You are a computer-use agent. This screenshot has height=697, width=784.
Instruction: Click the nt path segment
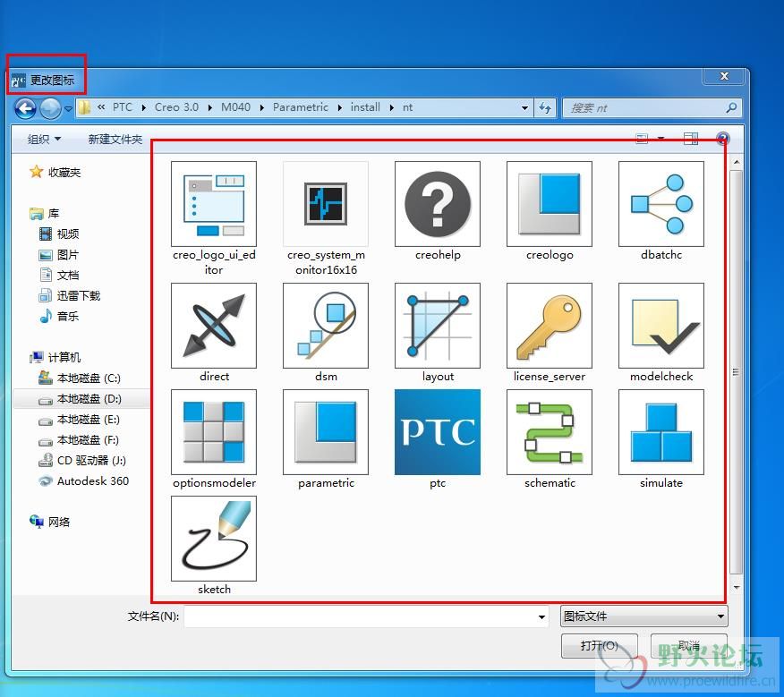pyautogui.click(x=407, y=107)
